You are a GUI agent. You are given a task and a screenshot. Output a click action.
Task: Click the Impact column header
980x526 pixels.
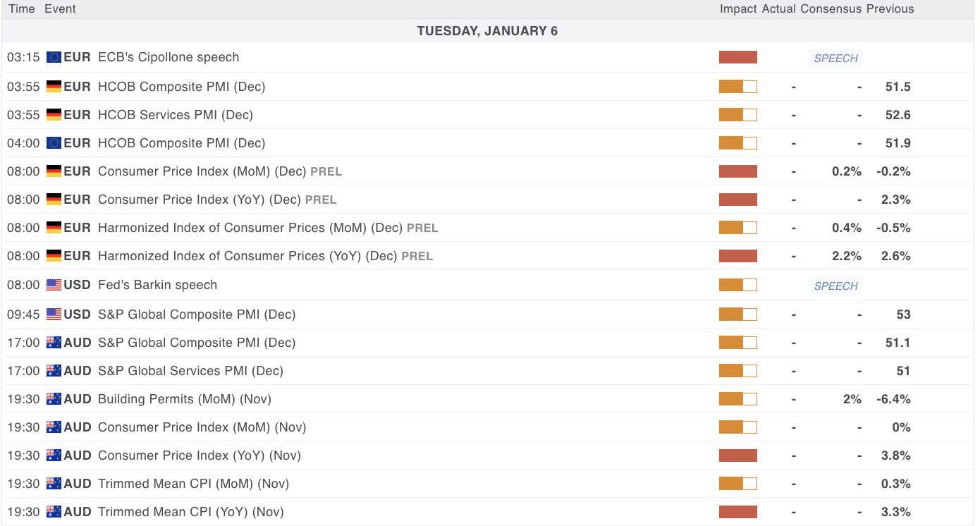tap(738, 9)
